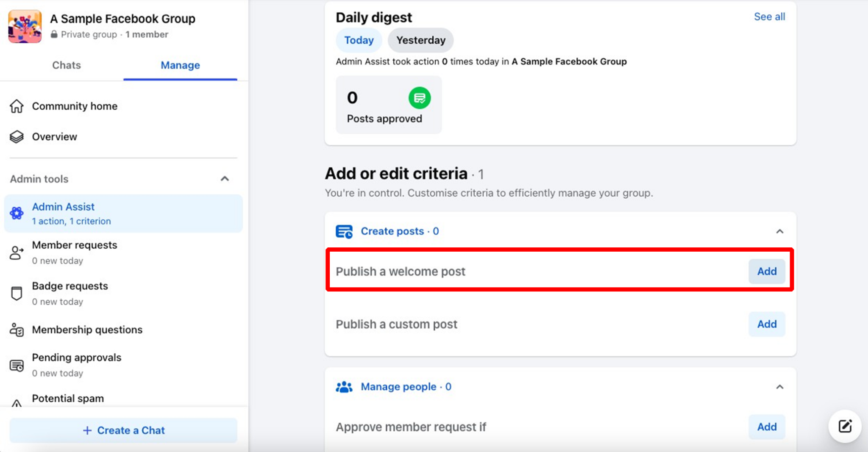868x452 pixels.
Task: Select the Member requests icon
Action: [16, 252]
